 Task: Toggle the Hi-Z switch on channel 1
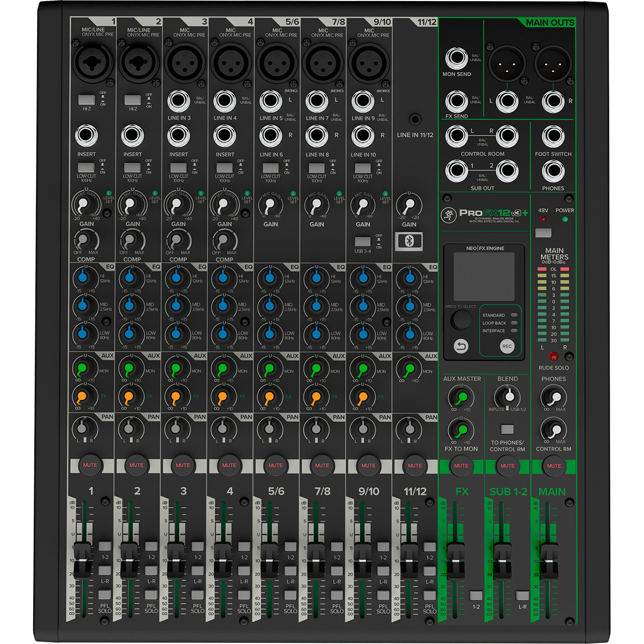86,100
